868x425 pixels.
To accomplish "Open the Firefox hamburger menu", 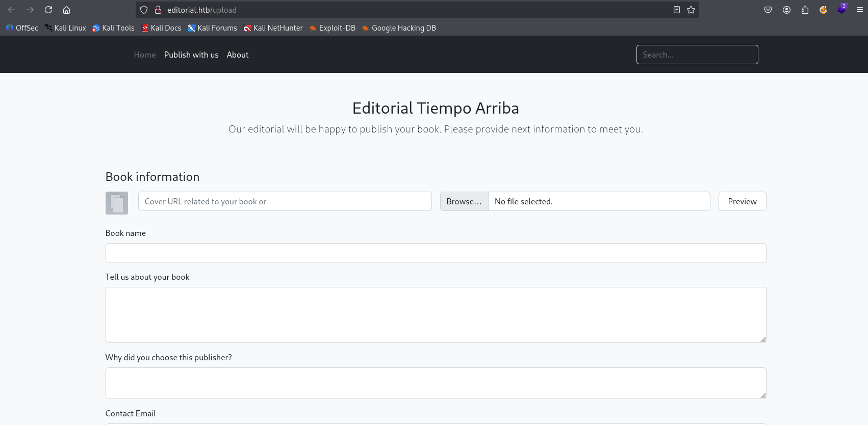I will (860, 10).
